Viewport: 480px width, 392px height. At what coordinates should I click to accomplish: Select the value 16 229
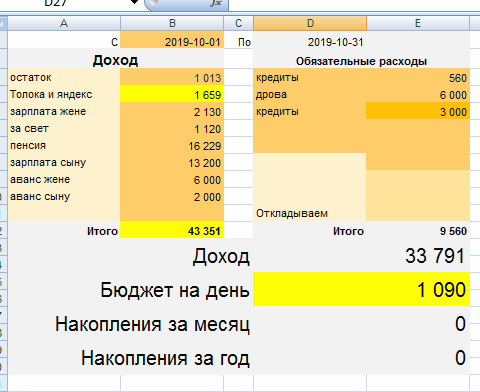[x=172, y=145]
